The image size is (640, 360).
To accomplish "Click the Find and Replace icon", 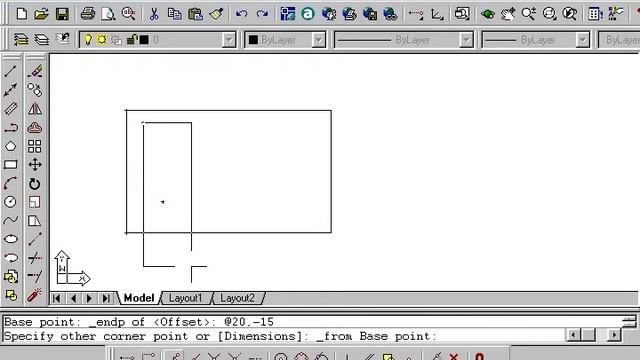I will tap(129, 14).
